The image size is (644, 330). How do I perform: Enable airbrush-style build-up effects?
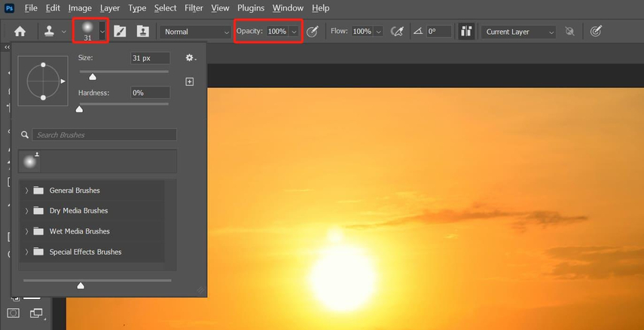398,32
